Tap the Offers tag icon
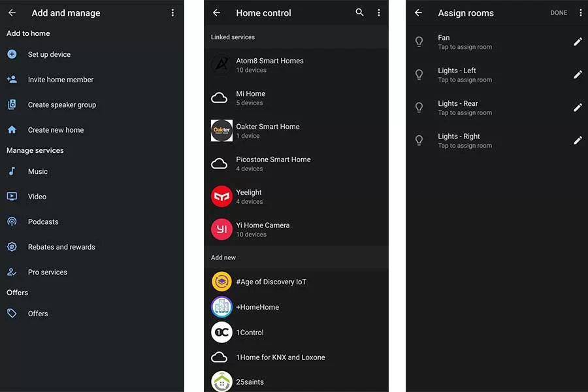588x392 pixels. coord(12,314)
